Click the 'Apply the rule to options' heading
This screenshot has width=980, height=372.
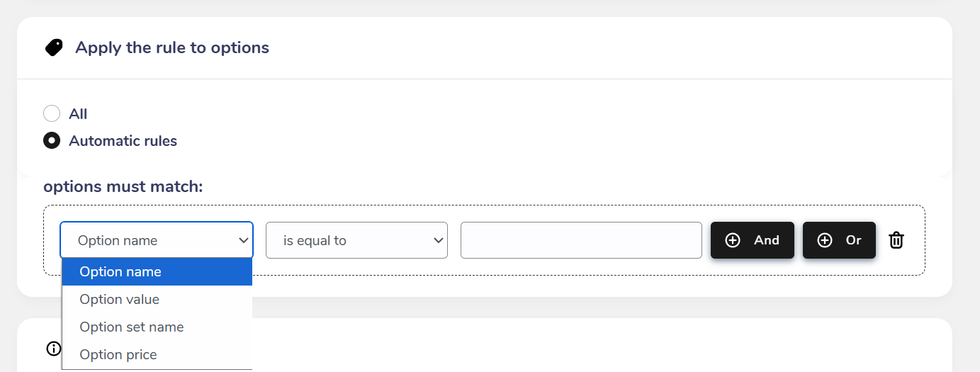click(172, 47)
